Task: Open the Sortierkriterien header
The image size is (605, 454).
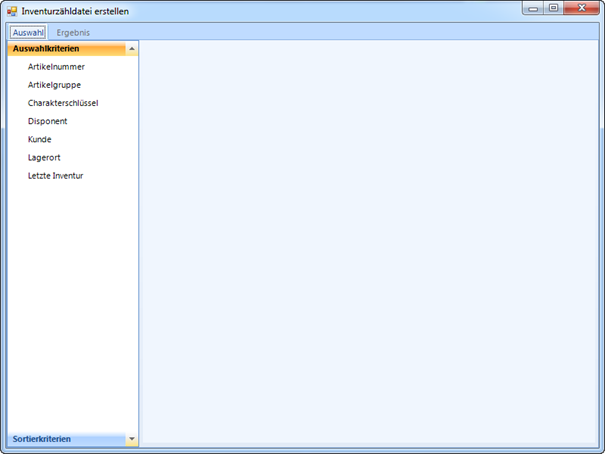Action: [x=67, y=439]
